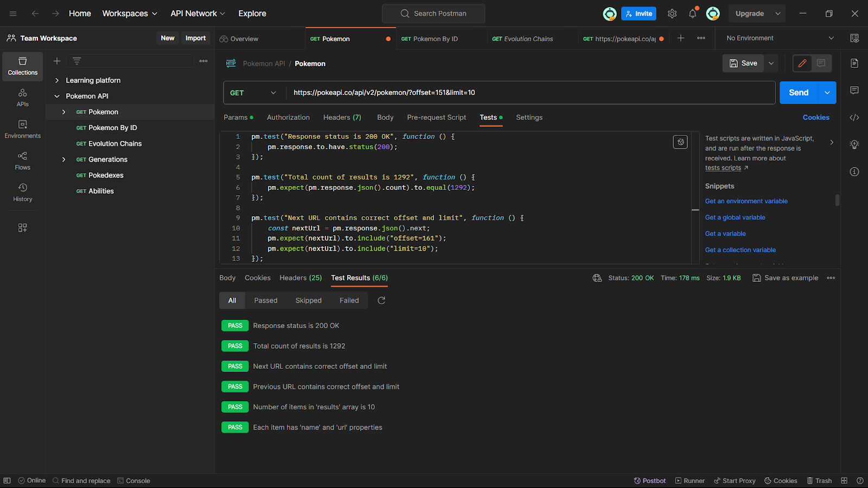Screen dimensions: 868x488
Task: Open the request Settings tab
Action: (529, 117)
